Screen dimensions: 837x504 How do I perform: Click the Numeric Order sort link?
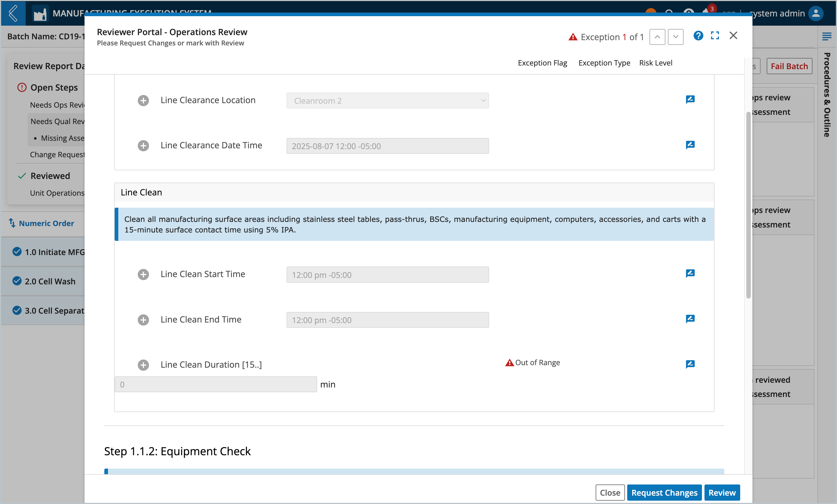click(47, 223)
